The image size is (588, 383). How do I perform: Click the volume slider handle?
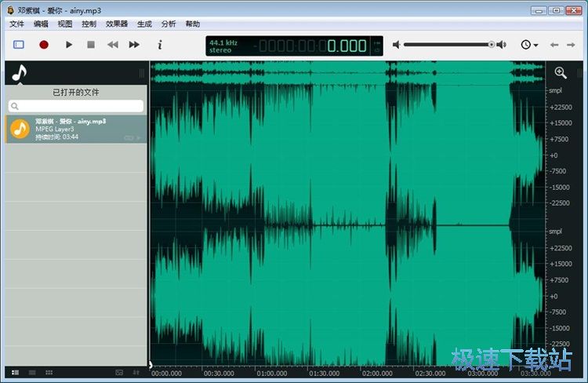[x=492, y=45]
